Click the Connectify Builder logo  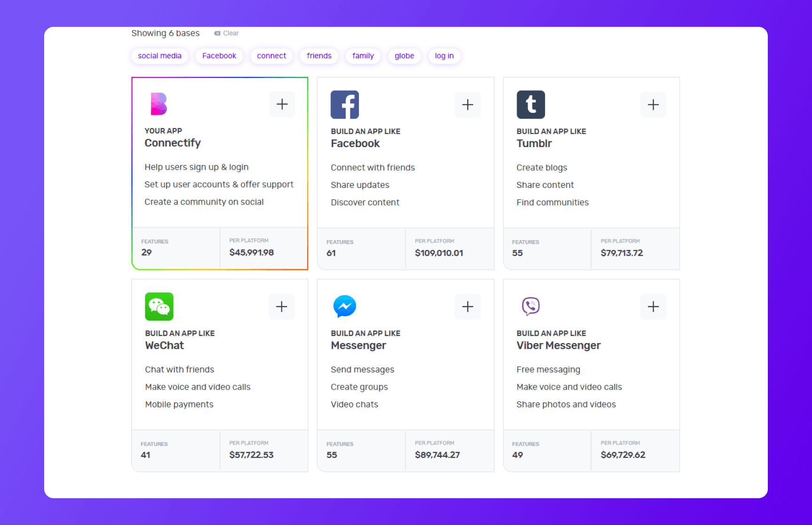click(x=159, y=104)
